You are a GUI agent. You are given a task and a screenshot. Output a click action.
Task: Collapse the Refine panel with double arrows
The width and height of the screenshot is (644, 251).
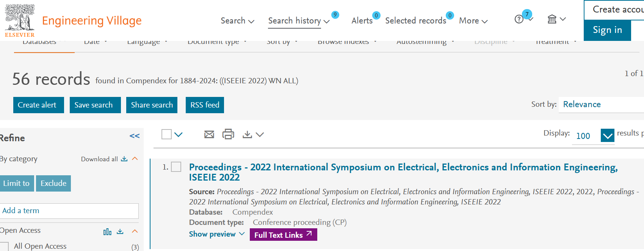(135, 136)
